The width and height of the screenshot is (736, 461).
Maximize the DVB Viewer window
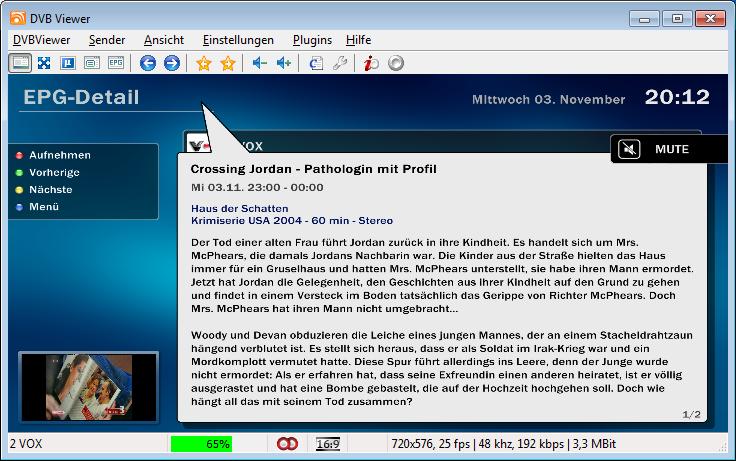pos(677,19)
